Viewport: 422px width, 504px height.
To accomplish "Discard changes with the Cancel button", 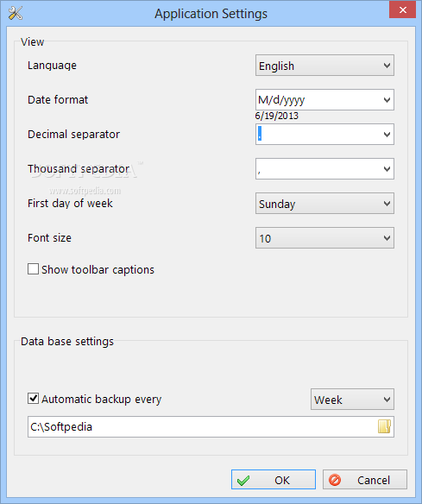I will [x=365, y=480].
